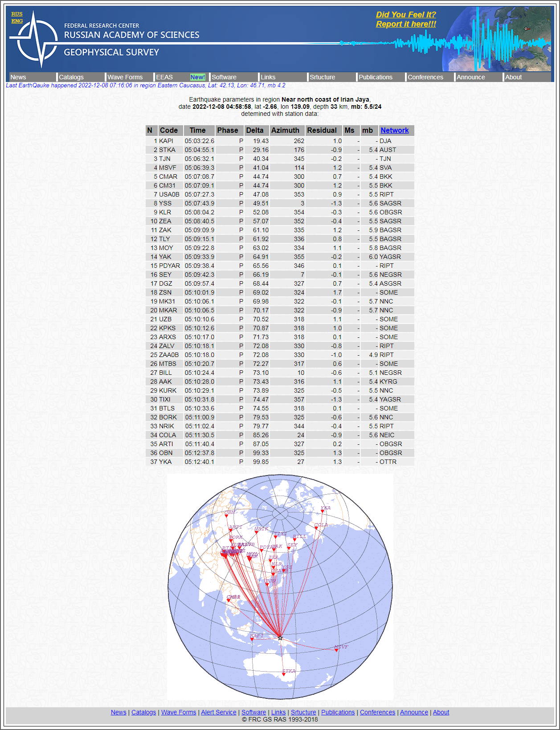The width and height of the screenshot is (560, 730).
Task: Open footer Links link
Action: click(278, 712)
